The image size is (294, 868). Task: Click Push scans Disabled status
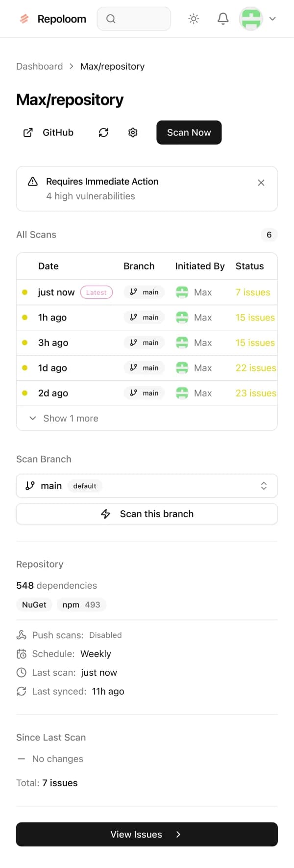105,635
